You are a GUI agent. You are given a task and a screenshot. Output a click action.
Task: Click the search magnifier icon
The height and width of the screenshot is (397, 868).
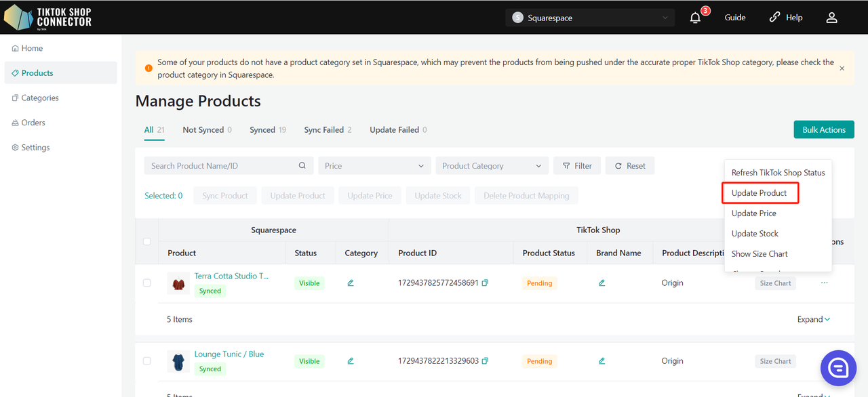(302, 165)
